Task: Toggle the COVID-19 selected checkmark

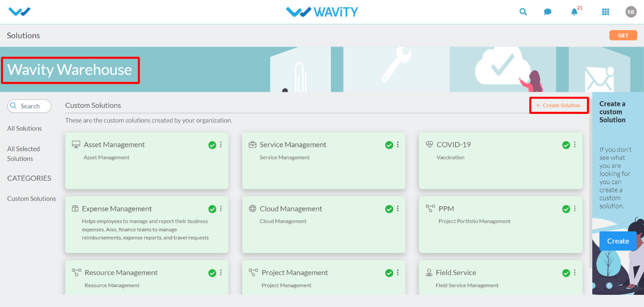Action: pyautogui.click(x=566, y=145)
